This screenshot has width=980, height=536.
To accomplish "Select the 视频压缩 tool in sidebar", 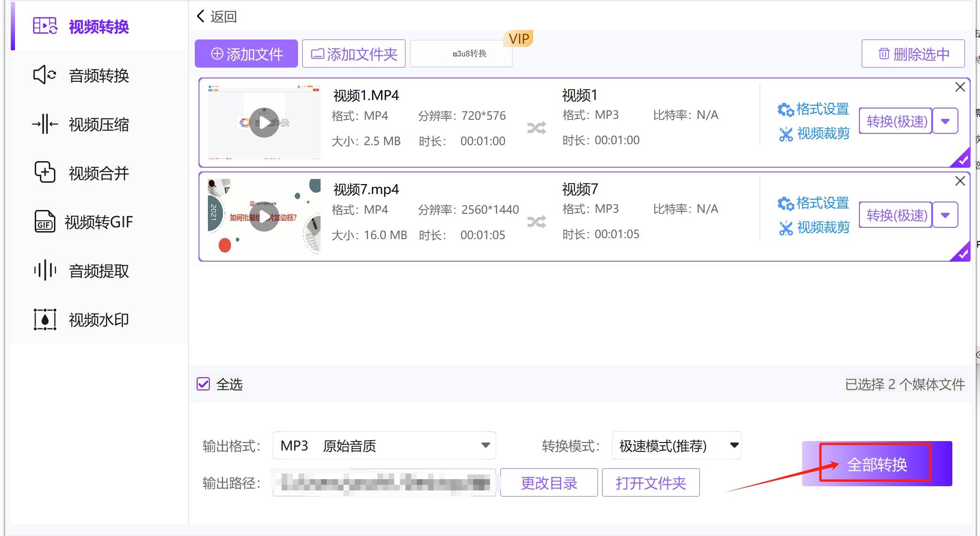I will 98,124.
